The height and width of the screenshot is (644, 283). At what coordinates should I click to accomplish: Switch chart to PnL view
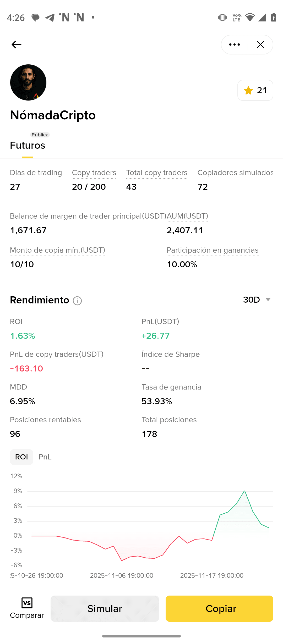(x=45, y=457)
